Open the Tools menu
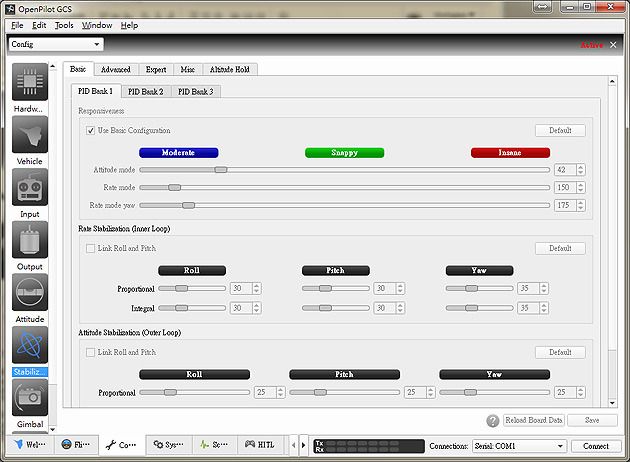Screen dimensions: 630x462 (x=64, y=25)
